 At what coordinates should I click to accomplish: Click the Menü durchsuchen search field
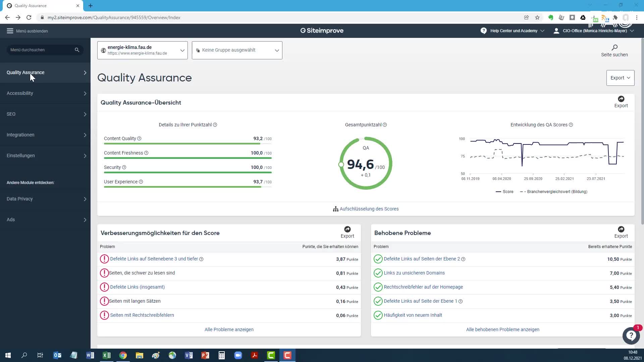40,50
